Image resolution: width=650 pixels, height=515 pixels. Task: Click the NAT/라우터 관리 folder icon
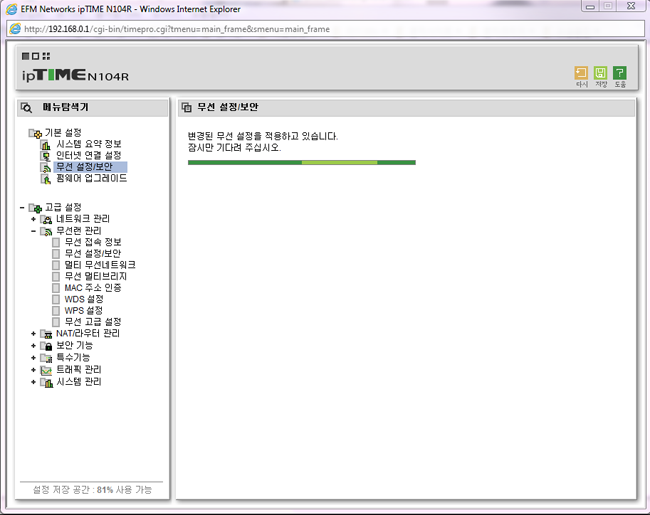coord(46,334)
